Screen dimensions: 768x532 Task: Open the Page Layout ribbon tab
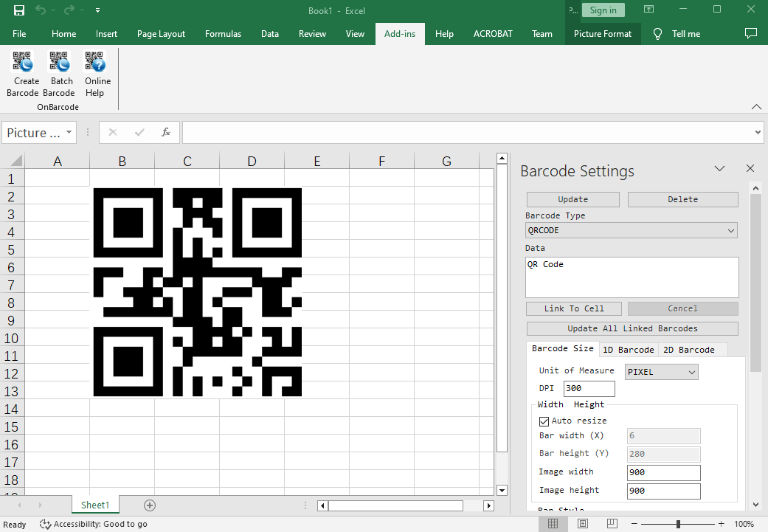pyautogui.click(x=161, y=33)
